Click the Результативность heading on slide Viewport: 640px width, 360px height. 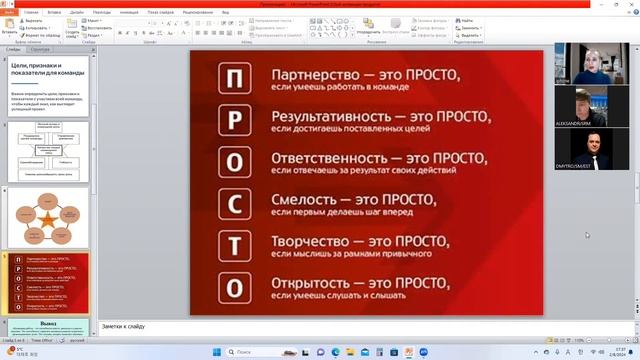click(381, 117)
